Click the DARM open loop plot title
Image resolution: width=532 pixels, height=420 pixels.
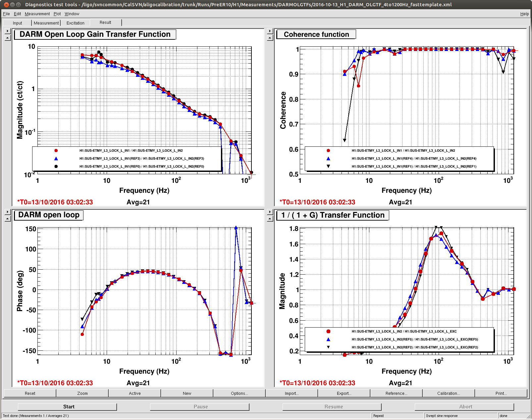(x=49, y=215)
